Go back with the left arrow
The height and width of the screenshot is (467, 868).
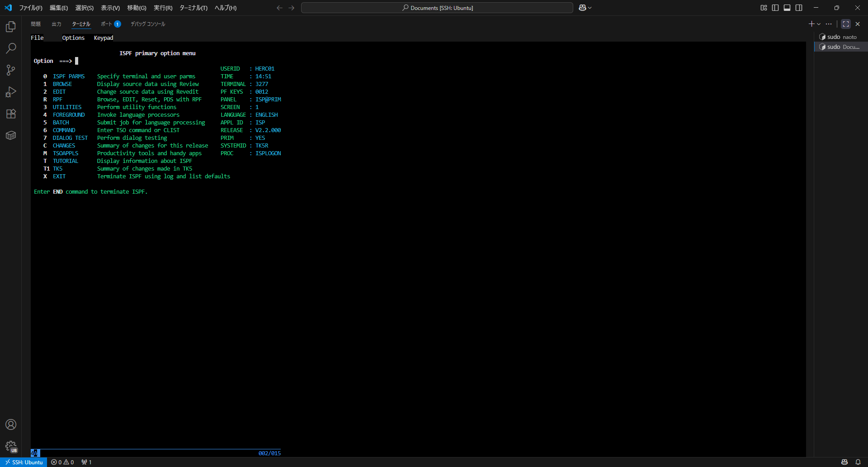coord(279,8)
